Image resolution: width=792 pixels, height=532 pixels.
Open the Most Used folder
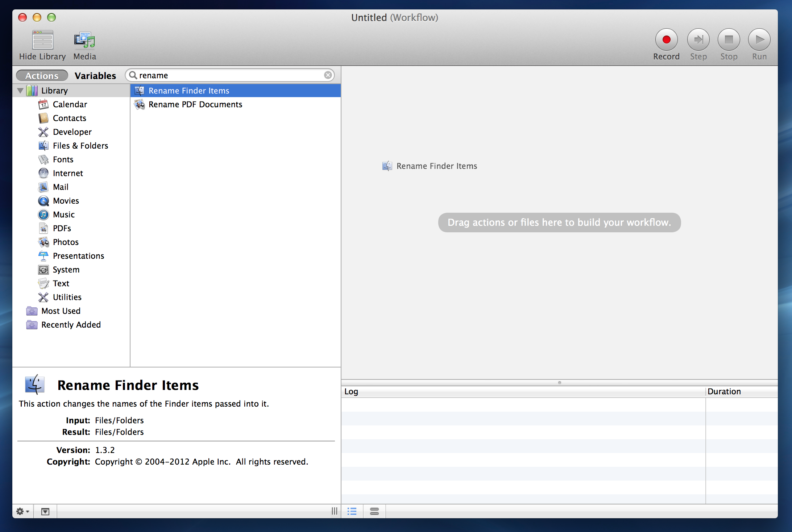tap(61, 311)
